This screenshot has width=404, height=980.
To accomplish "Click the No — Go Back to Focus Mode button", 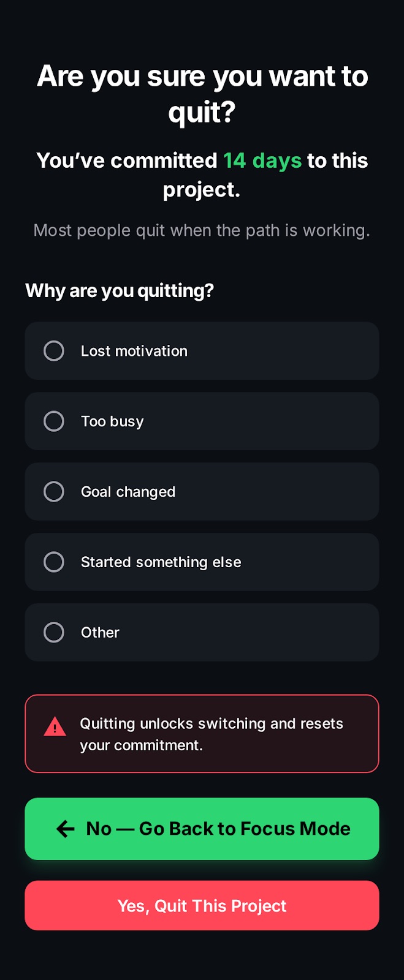I will click(202, 828).
